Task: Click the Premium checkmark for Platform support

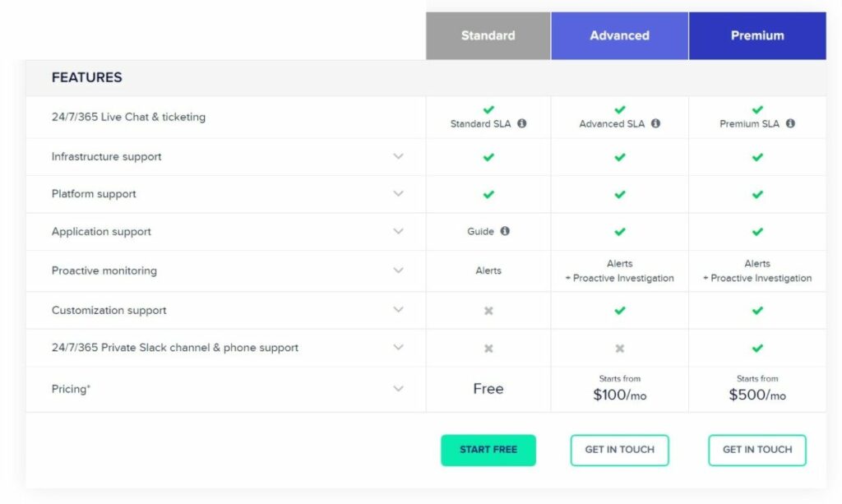Action: click(x=757, y=195)
